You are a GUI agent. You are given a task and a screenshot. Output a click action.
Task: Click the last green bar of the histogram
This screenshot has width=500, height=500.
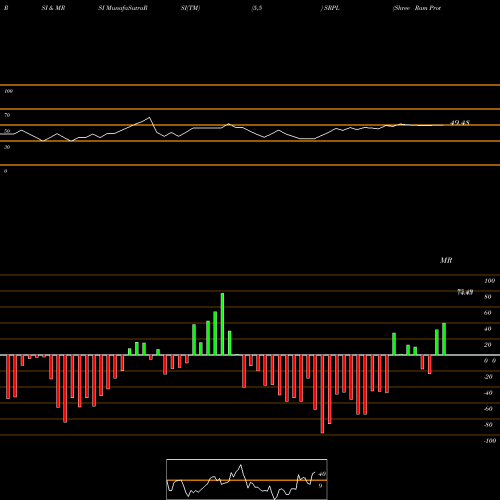click(x=444, y=339)
